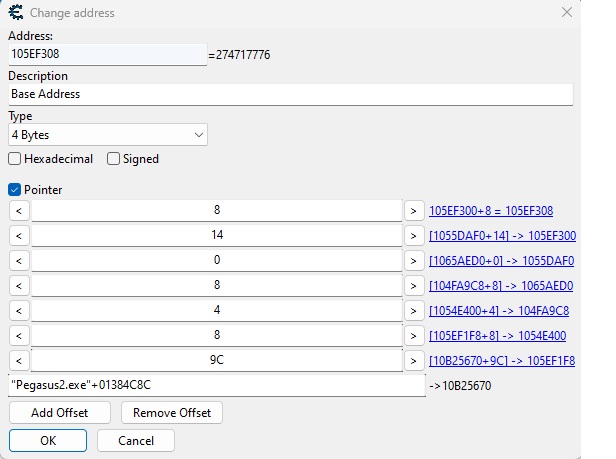
Task: Confirm changes with the OK button
Action: tap(48, 440)
